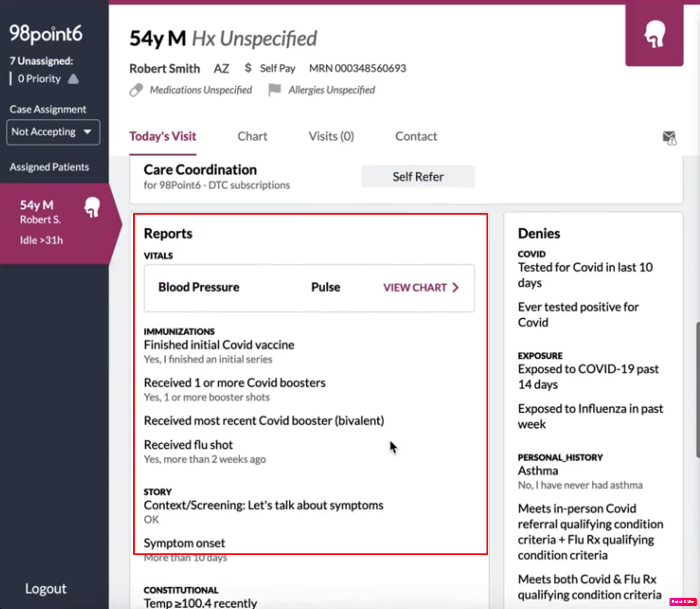Click the 0 Priority text
This screenshot has width=700, height=609.
(40, 79)
